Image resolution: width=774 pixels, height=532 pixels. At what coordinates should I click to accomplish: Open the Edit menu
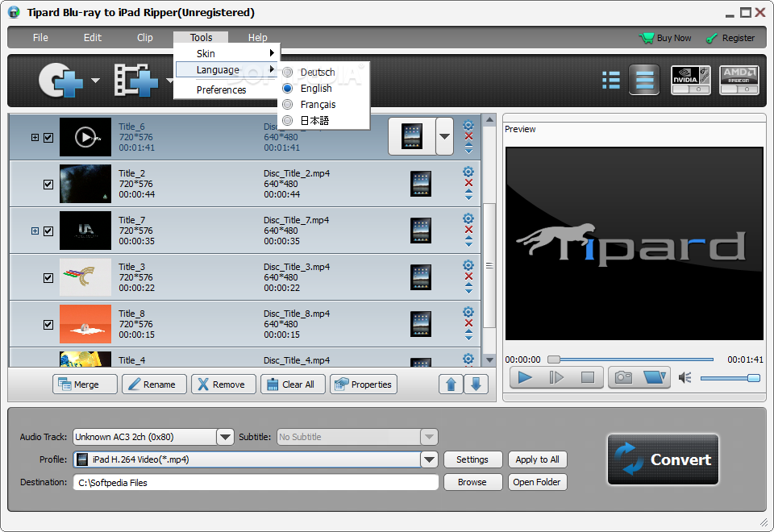(x=92, y=38)
